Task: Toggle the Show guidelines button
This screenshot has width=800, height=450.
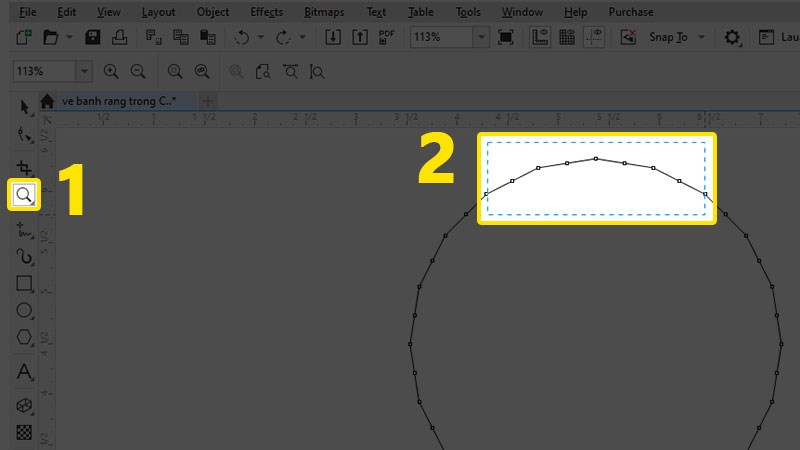Action: click(x=594, y=37)
